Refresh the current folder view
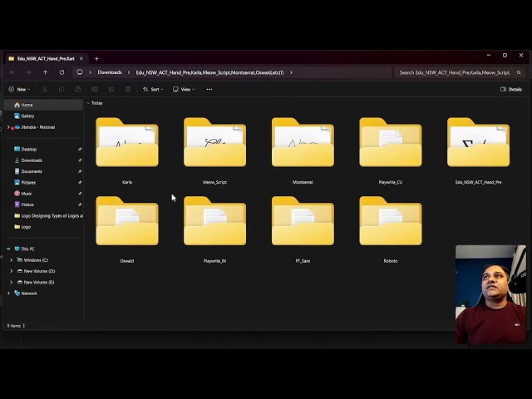 click(x=62, y=72)
